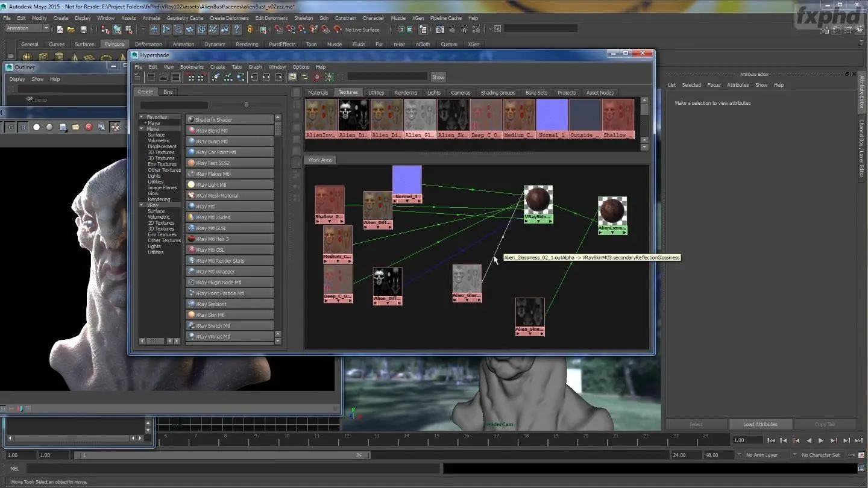868x488 pixels.
Task: Click the Load Attributes button
Action: tap(760, 424)
